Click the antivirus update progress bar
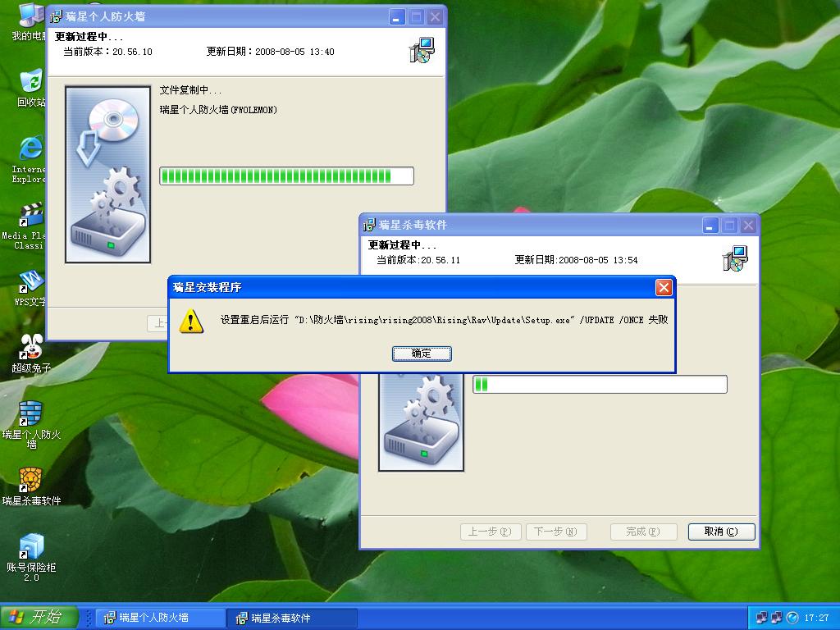The width and height of the screenshot is (840, 630). click(x=600, y=384)
